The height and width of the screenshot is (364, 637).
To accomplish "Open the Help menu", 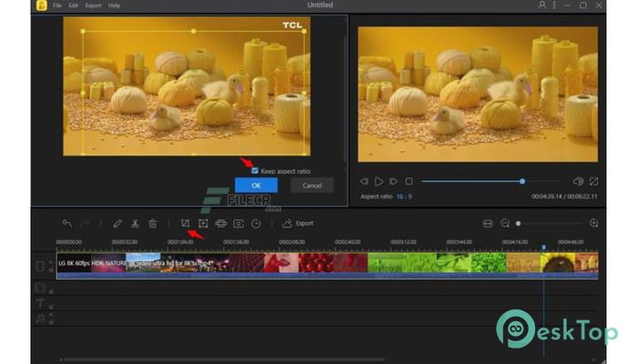I will (x=114, y=5).
